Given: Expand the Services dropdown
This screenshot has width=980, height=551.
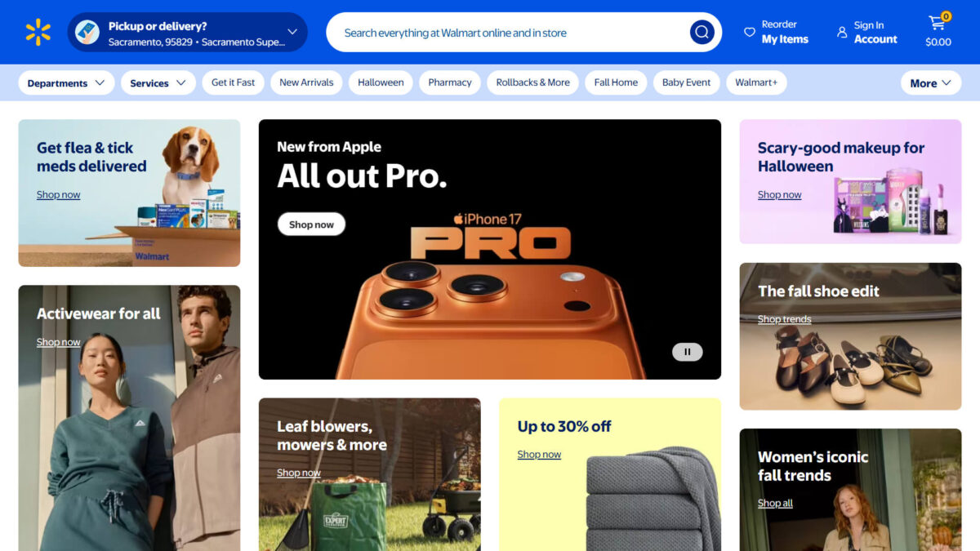Looking at the screenshot, I should point(158,83).
